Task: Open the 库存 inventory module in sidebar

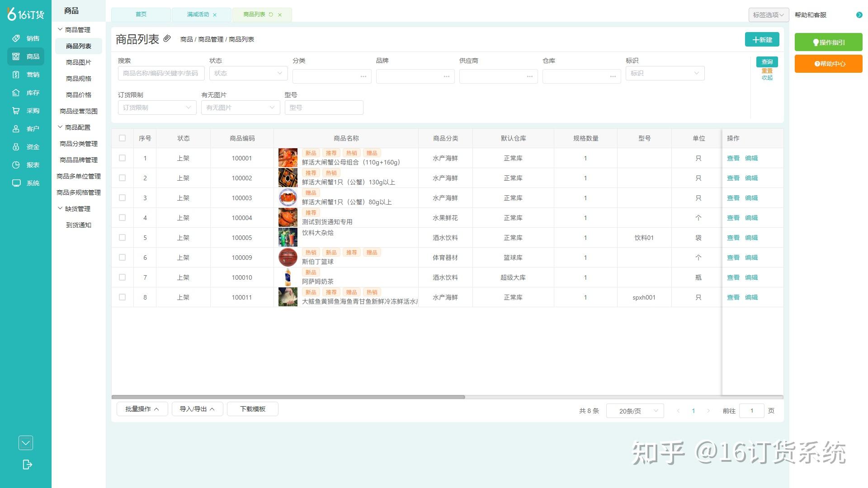Action: 26,93
